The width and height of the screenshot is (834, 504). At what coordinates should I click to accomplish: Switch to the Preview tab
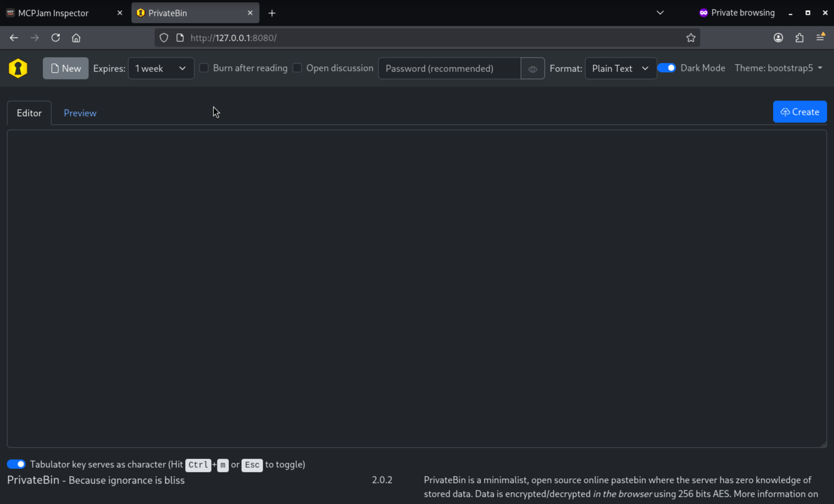coord(80,113)
